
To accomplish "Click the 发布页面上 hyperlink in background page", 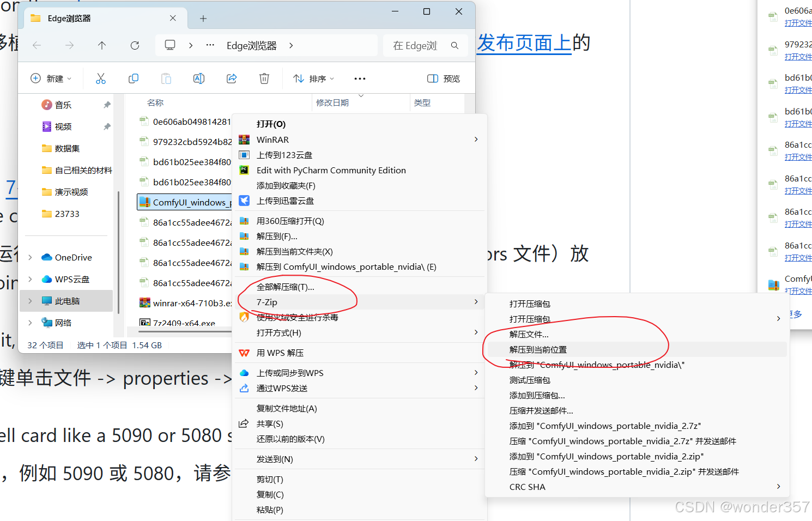I will click(x=524, y=43).
